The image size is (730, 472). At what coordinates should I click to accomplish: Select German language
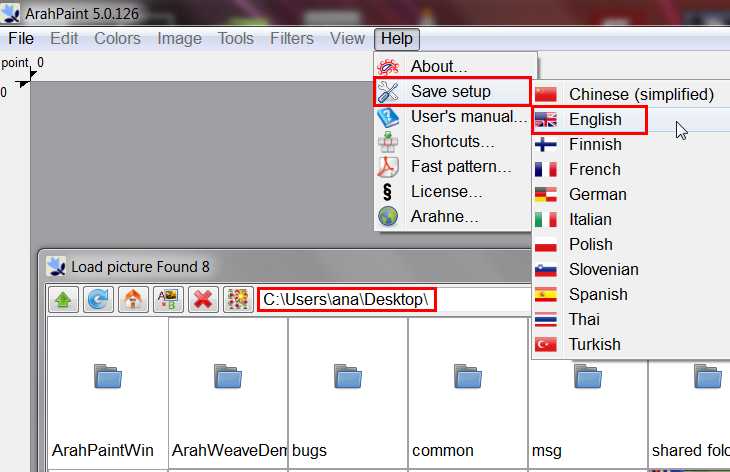pyautogui.click(x=631, y=195)
